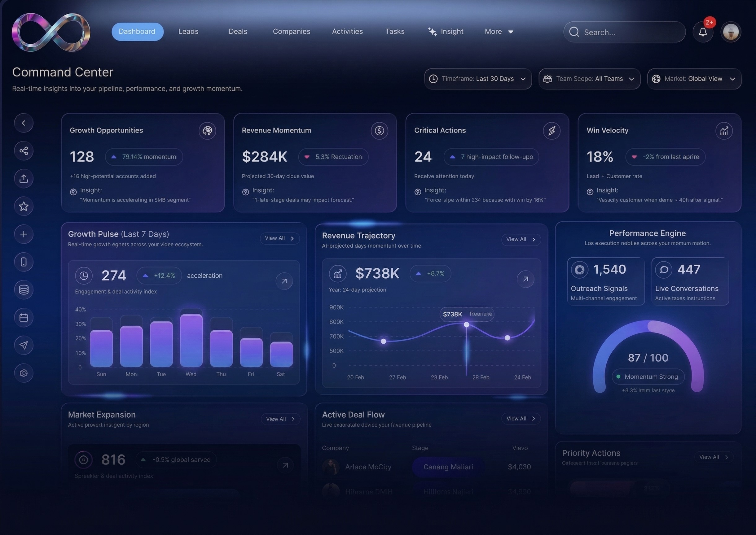Select the share icon in the left sidebar

[x=24, y=150]
